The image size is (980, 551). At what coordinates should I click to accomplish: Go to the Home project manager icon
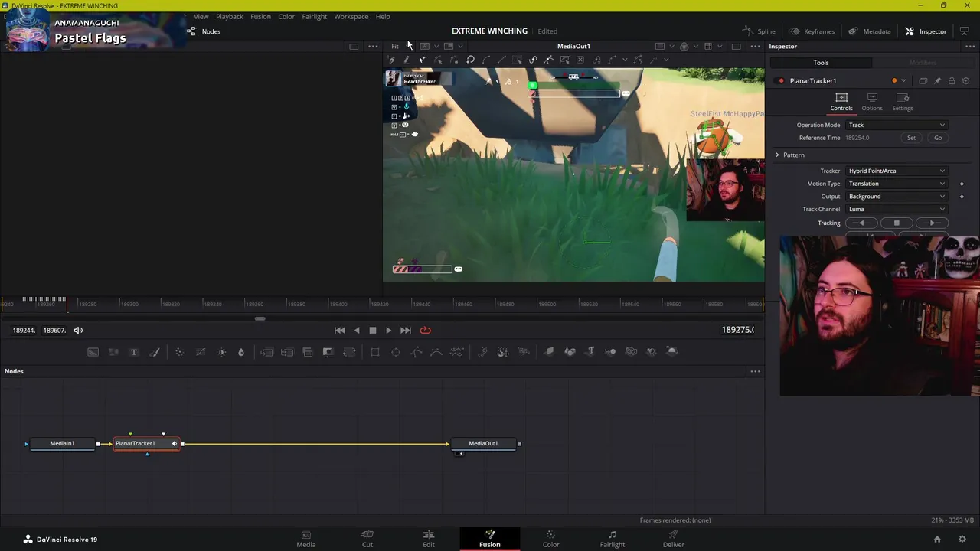pyautogui.click(x=937, y=540)
